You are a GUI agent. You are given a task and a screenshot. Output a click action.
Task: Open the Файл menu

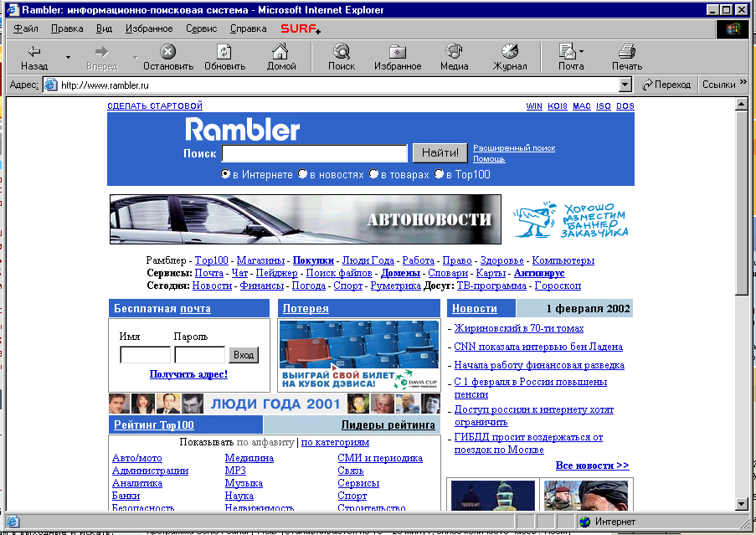[26, 29]
